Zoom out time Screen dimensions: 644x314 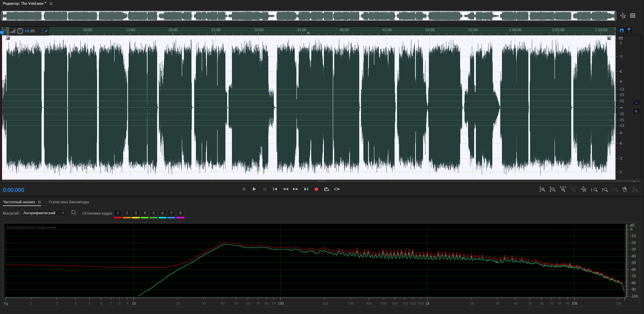[x=573, y=190]
